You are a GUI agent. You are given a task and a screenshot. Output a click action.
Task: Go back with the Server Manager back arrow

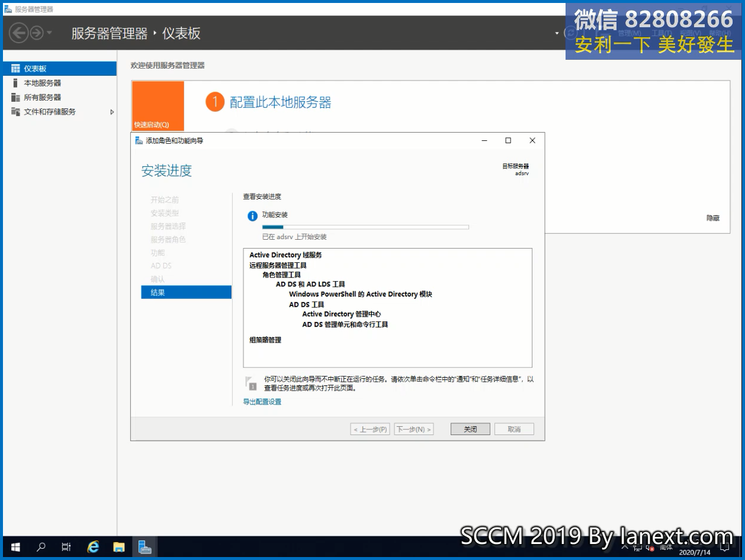click(x=19, y=33)
